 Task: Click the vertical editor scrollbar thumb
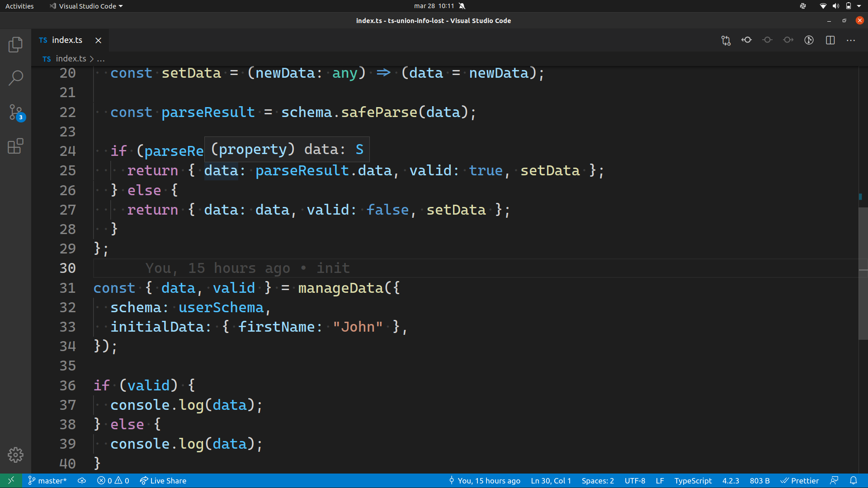[863, 273]
